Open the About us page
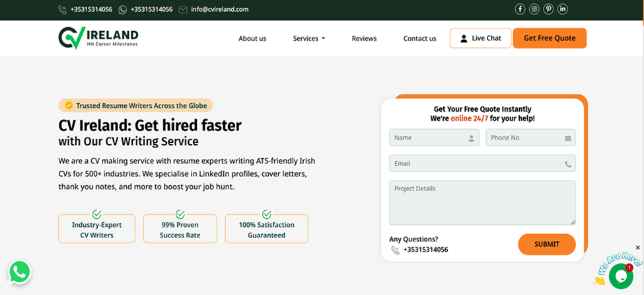 click(x=252, y=38)
